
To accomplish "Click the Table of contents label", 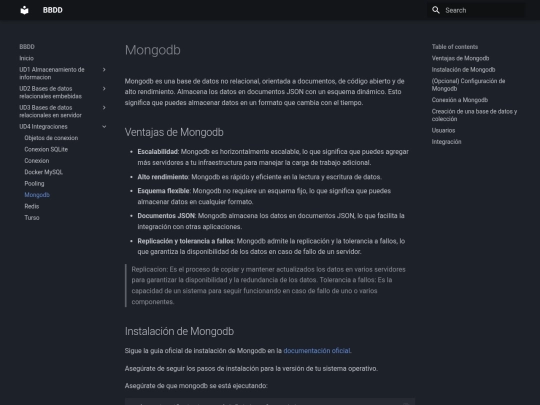I will coord(455,47).
